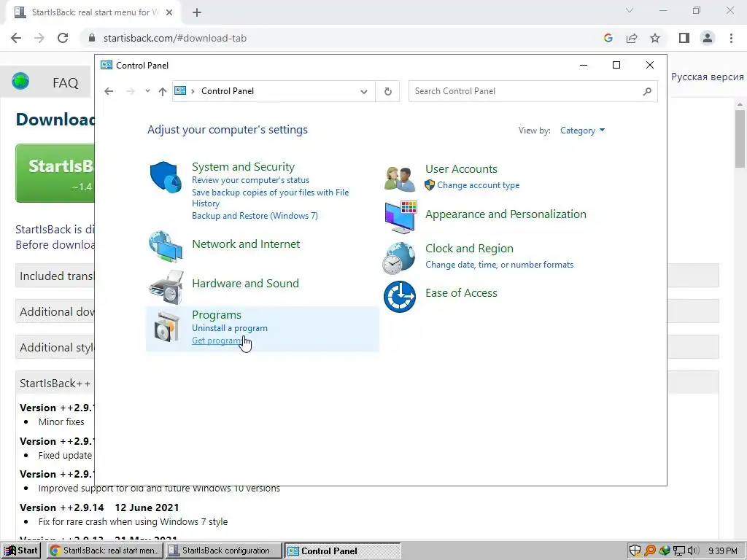Open the FAQ tab on website

[x=65, y=83]
